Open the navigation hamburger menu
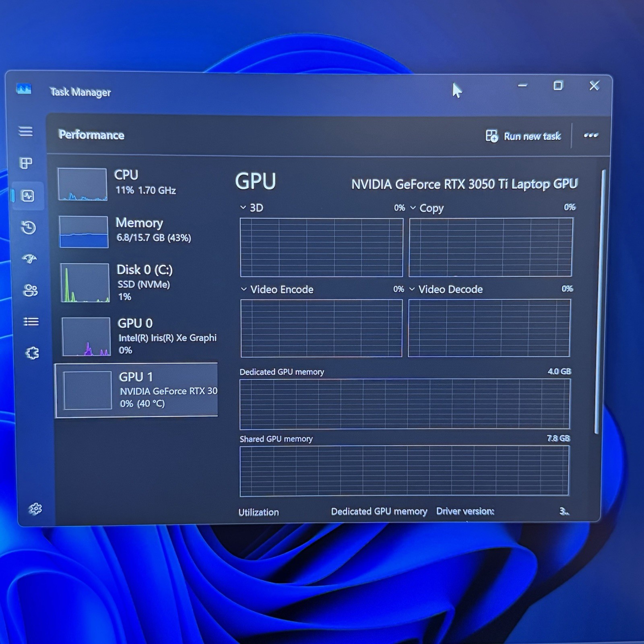Screen dimensions: 644x644 coord(25,132)
